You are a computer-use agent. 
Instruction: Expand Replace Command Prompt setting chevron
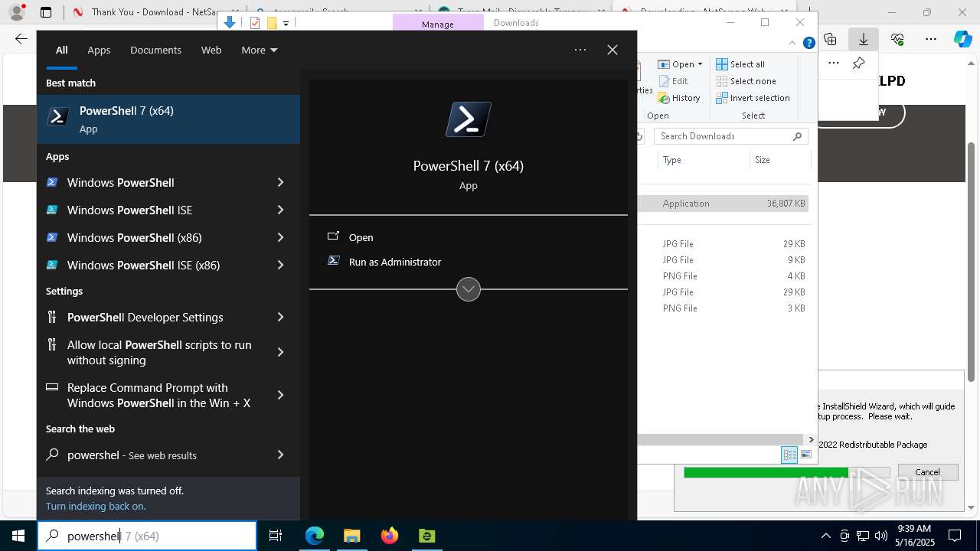280,395
